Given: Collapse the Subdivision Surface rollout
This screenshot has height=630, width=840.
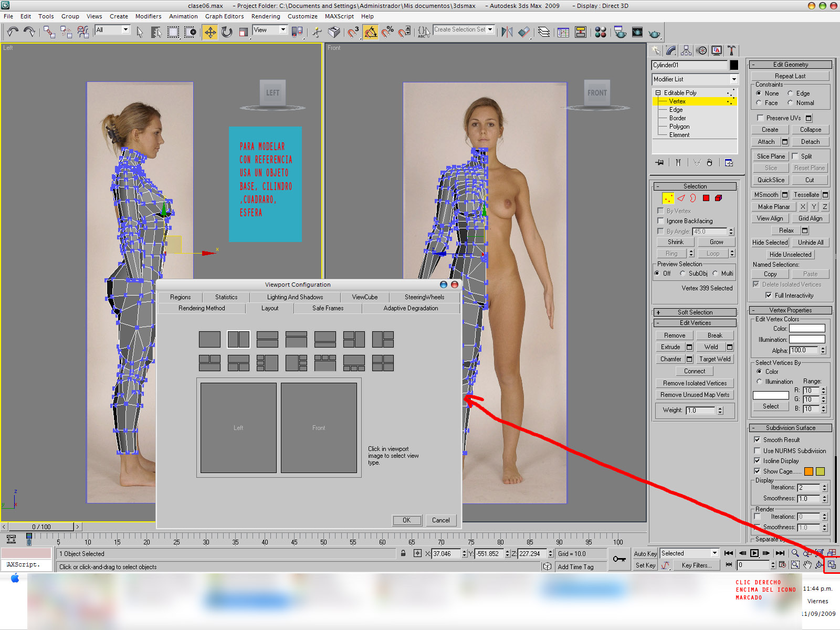Looking at the screenshot, I should pyautogui.click(x=790, y=428).
